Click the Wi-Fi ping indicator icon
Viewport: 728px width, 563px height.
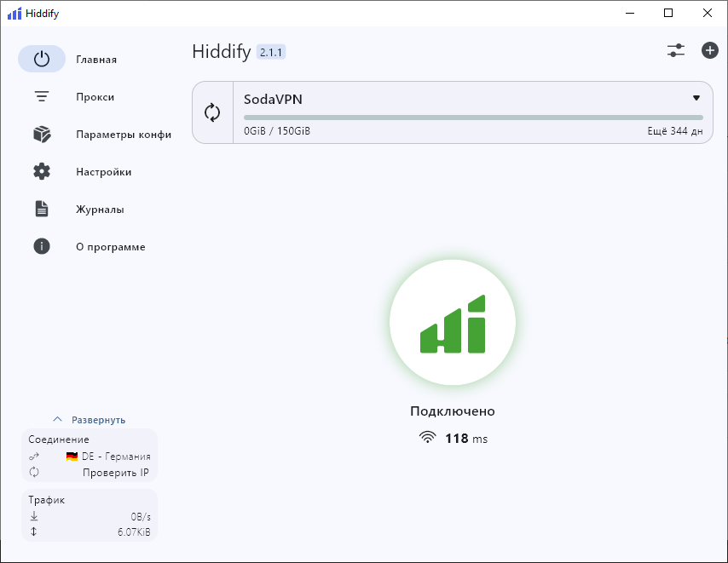[428, 437]
